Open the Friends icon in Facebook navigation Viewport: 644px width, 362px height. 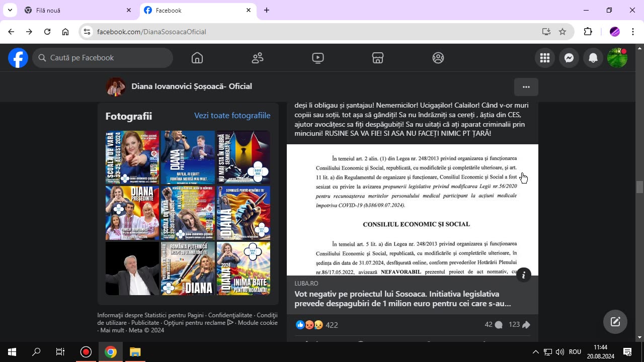258,58
